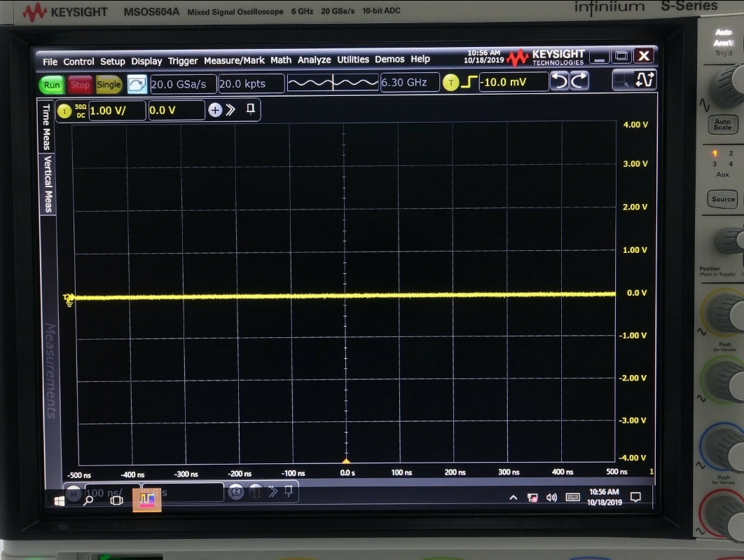Open the Trigger menu

pyautogui.click(x=183, y=61)
